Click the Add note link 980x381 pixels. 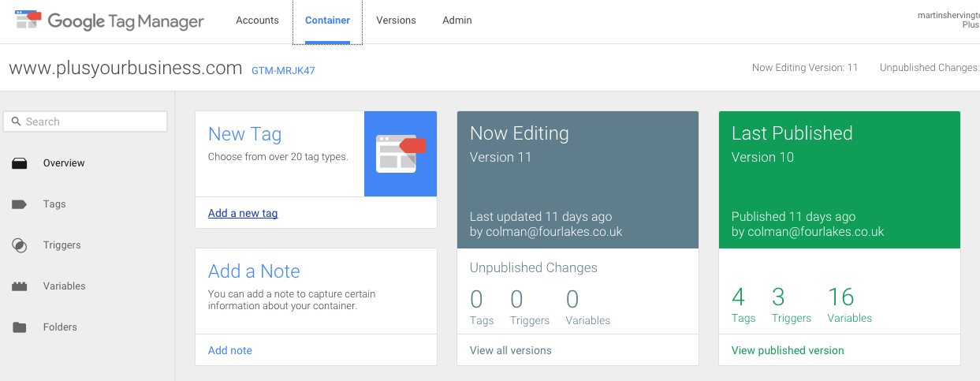tap(230, 350)
